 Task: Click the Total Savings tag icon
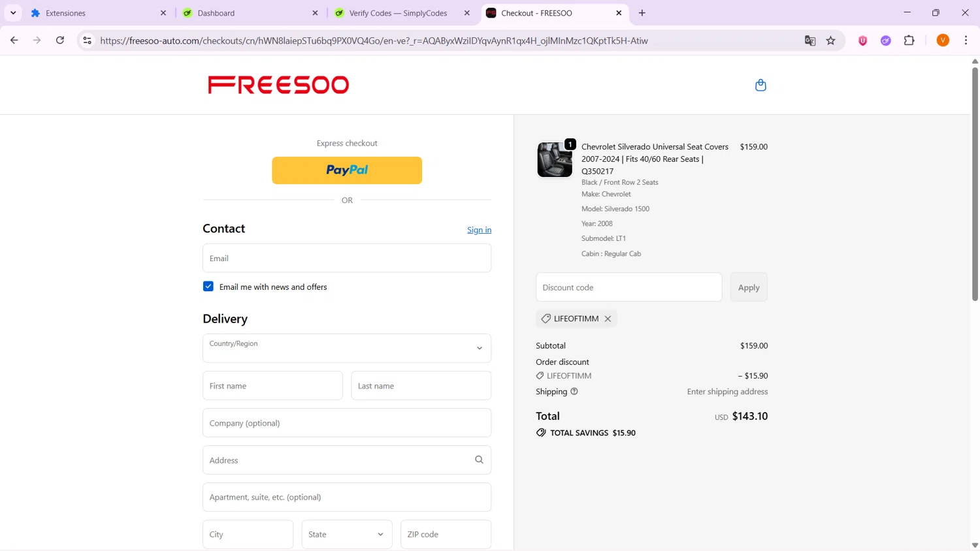(541, 433)
